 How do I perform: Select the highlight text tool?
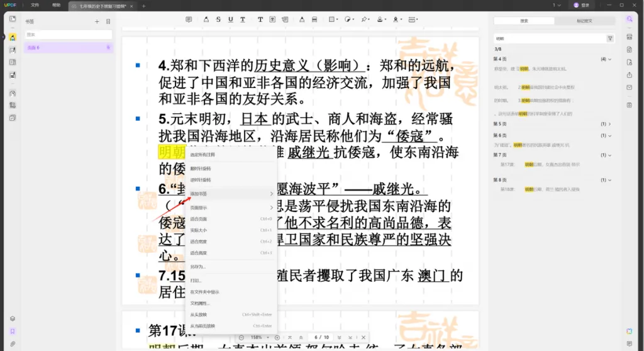pos(206,19)
